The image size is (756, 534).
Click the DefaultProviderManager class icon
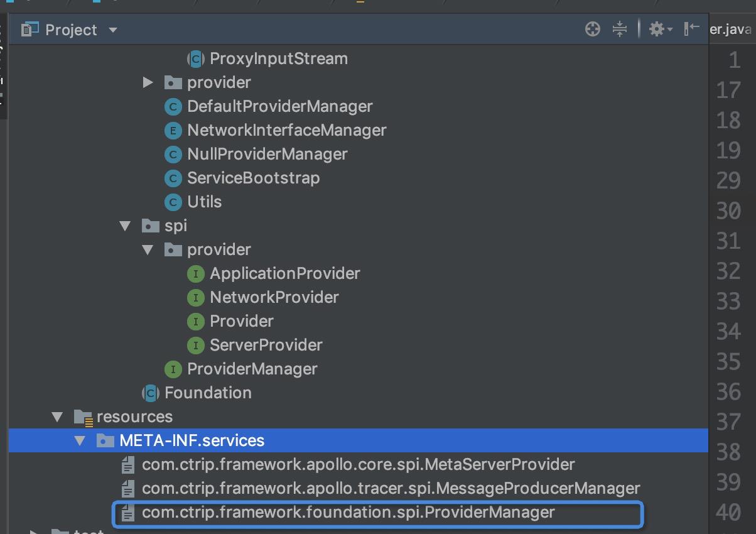(173, 107)
